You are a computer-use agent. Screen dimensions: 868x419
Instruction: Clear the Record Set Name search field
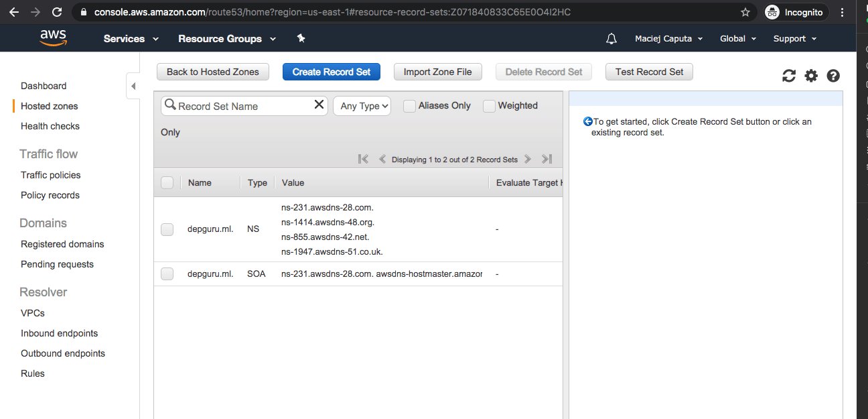coord(319,105)
